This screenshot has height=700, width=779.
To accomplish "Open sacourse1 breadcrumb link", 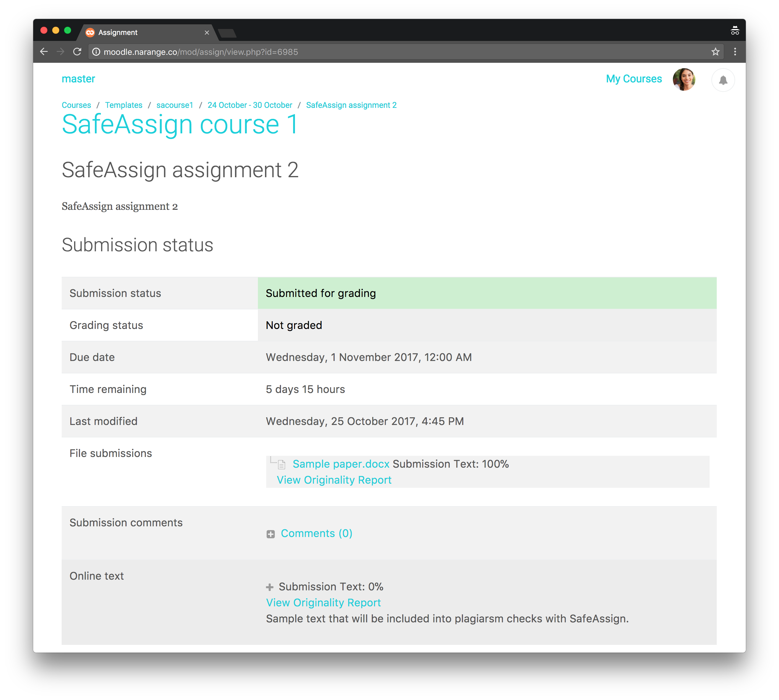I will pyautogui.click(x=175, y=105).
